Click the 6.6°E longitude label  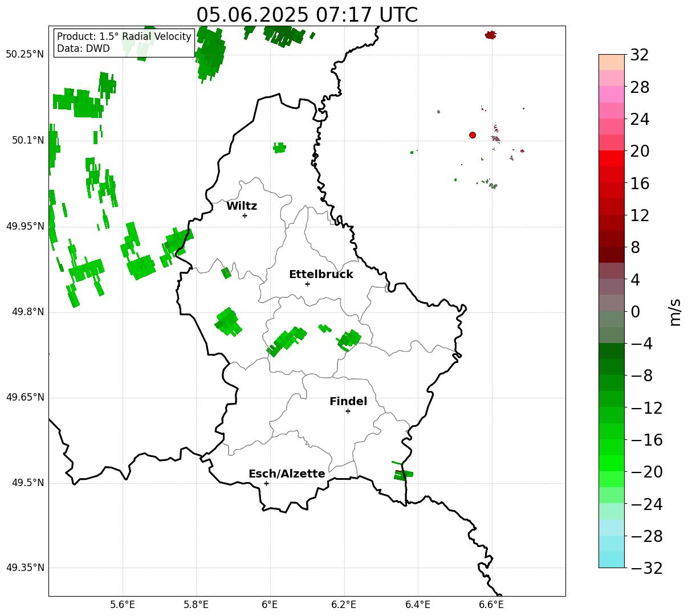pyautogui.click(x=491, y=605)
